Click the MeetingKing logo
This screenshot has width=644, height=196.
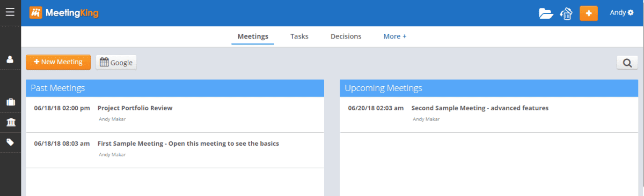(x=64, y=12)
